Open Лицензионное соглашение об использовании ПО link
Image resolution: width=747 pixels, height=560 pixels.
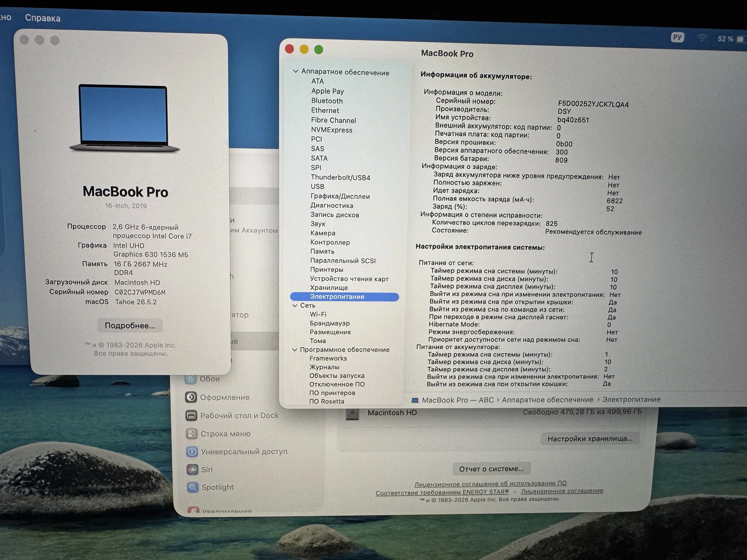click(x=490, y=483)
